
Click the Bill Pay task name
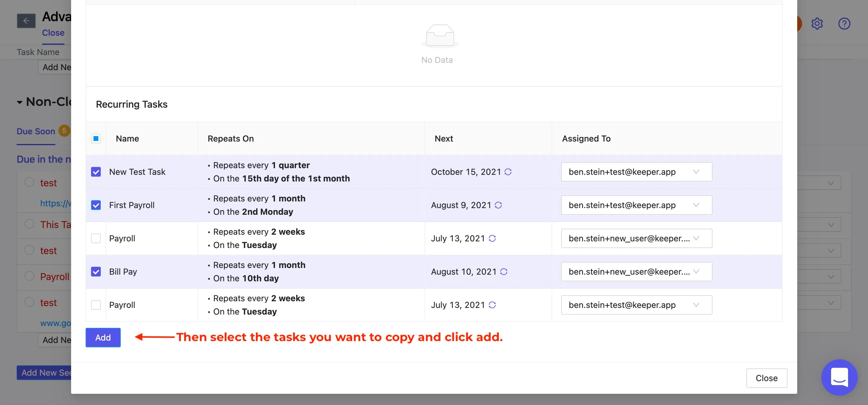click(x=123, y=272)
